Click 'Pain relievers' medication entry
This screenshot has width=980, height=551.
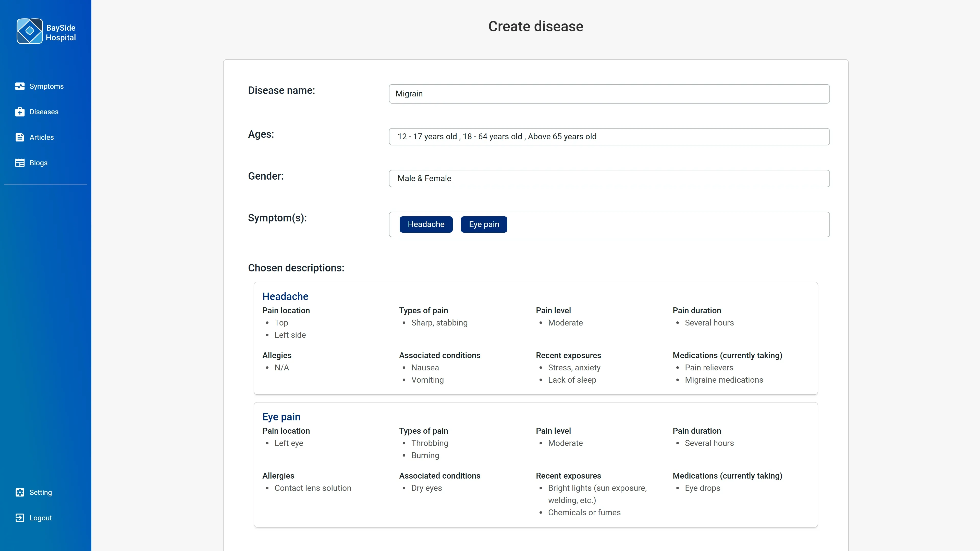[709, 368]
